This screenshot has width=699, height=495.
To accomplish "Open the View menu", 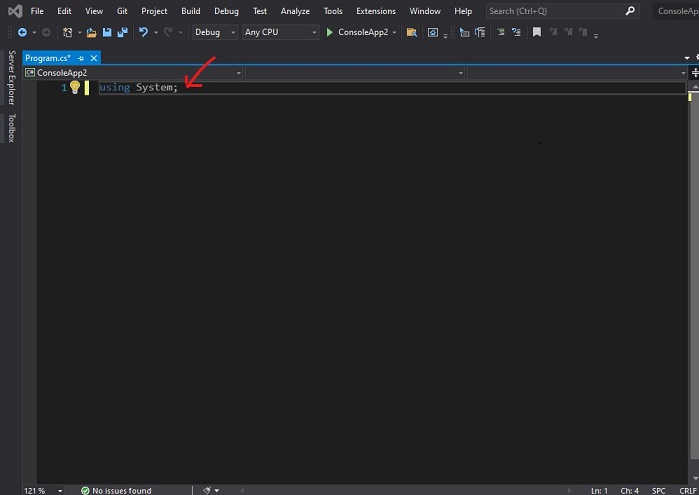I will pos(94,11).
